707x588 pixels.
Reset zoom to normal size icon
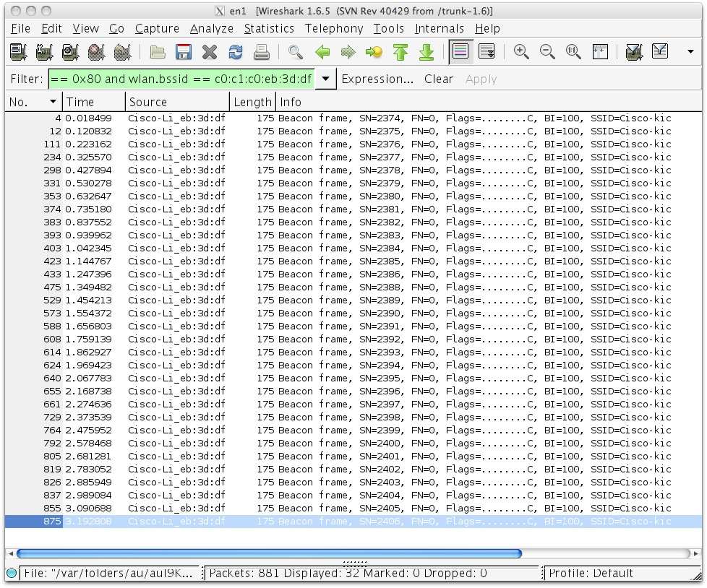pos(573,52)
